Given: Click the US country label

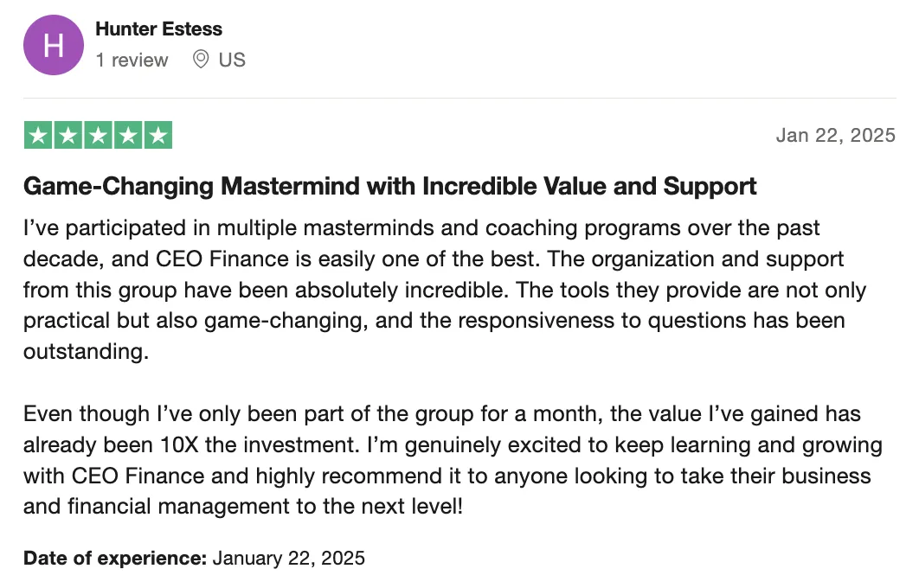Looking at the screenshot, I should (x=232, y=60).
